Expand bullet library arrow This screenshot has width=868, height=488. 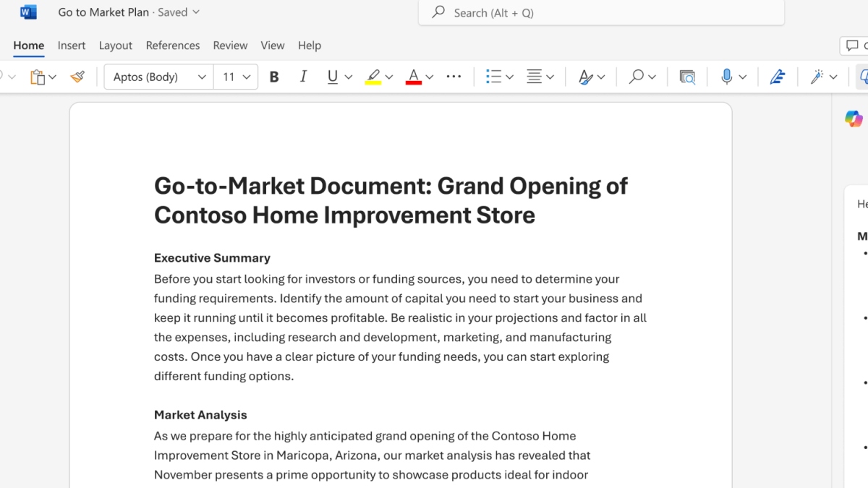509,77
